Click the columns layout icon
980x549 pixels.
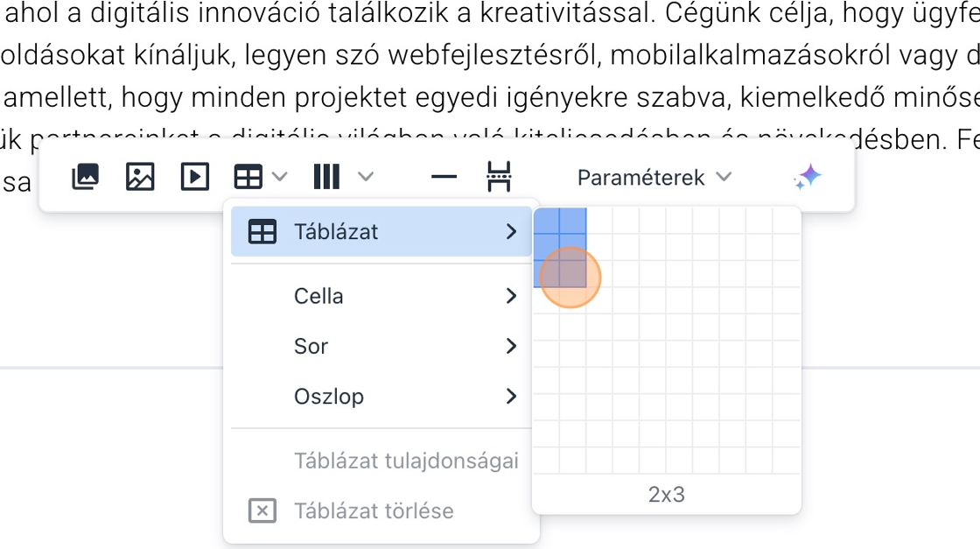pyautogui.click(x=326, y=177)
